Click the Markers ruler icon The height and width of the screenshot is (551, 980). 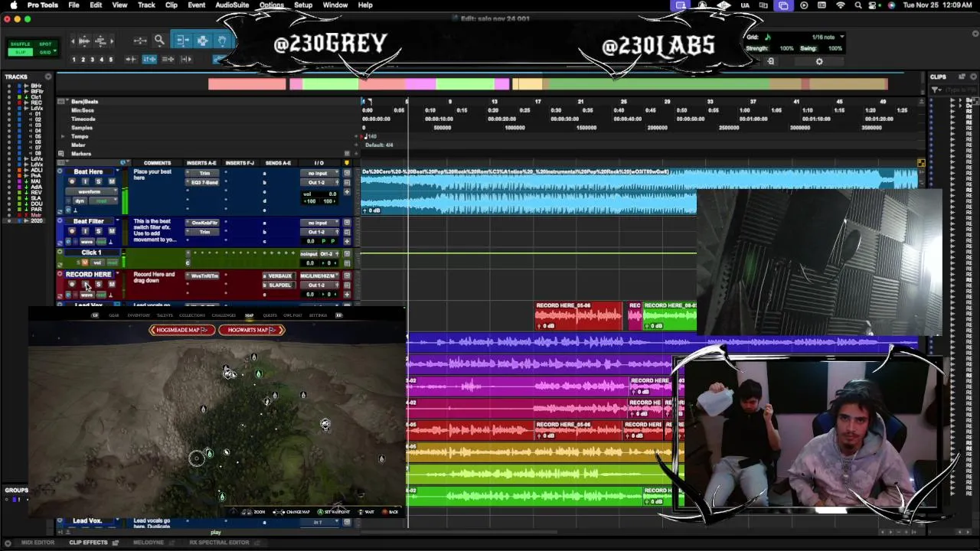tap(61, 154)
